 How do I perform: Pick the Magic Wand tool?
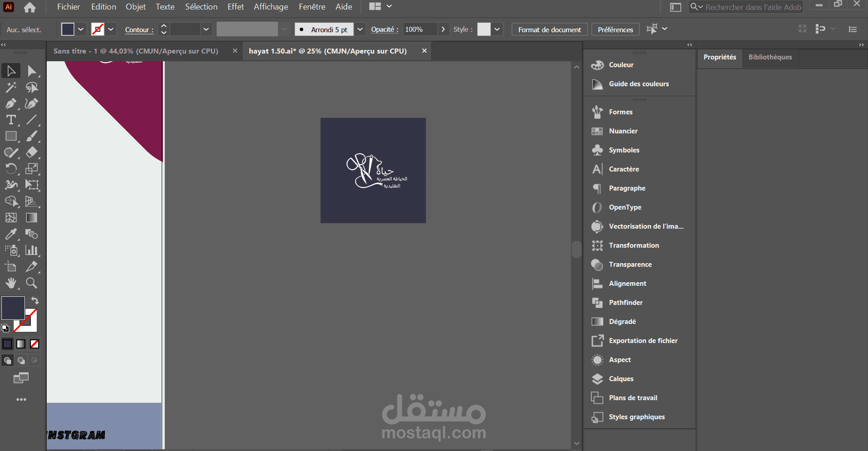pos(11,87)
